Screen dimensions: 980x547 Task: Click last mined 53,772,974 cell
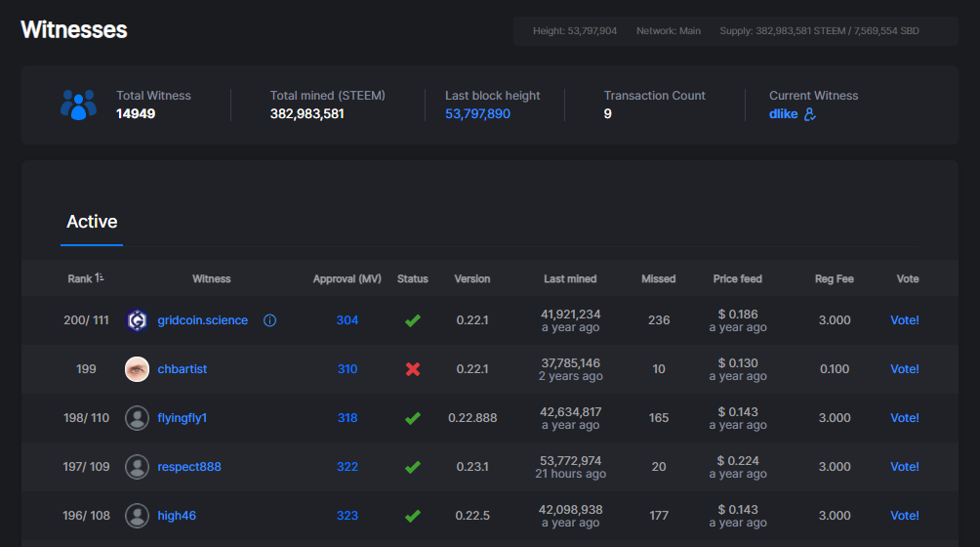point(571,461)
